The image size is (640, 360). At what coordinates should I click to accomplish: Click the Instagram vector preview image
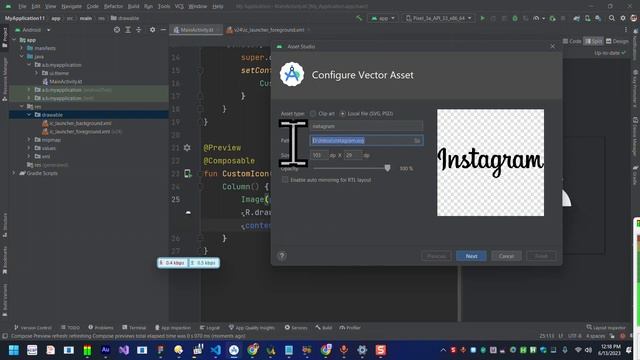click(x=490, y=162)
